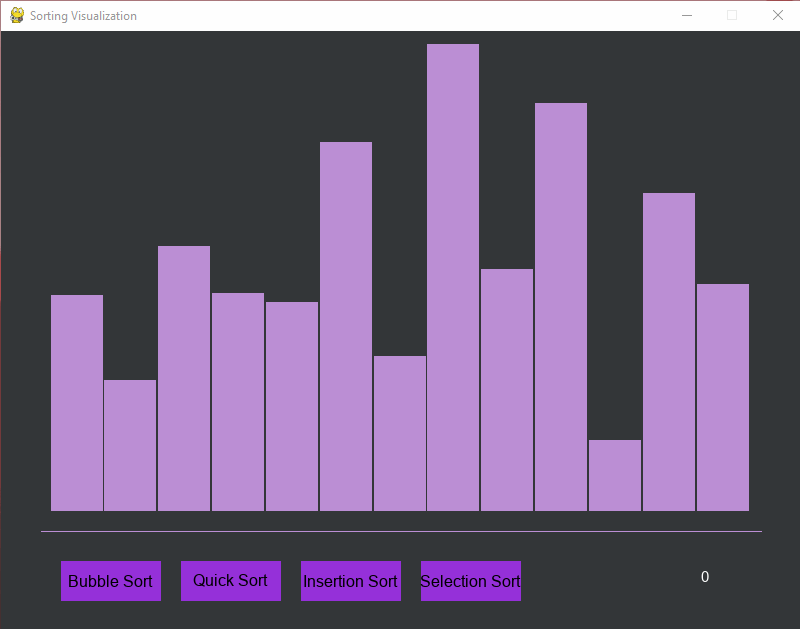Click the Bubble Sort button

(110, 581)
